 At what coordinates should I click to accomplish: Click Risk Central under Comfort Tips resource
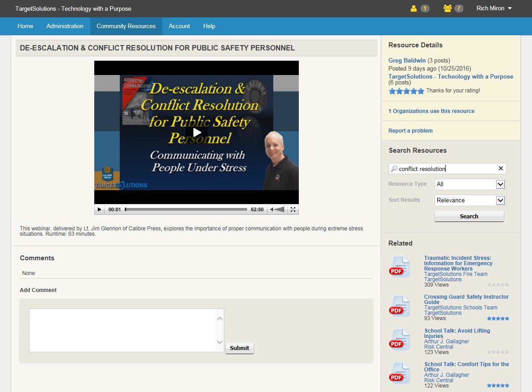pos(438,380)
